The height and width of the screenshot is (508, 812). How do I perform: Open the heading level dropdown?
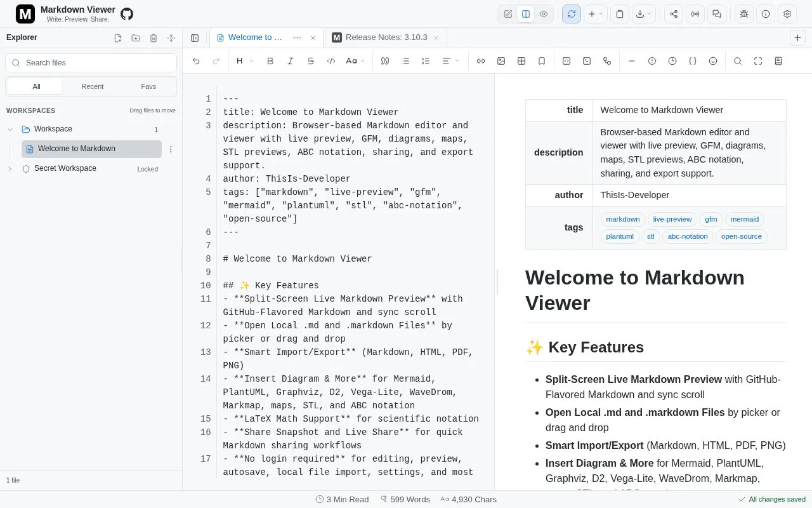point(245,61)
